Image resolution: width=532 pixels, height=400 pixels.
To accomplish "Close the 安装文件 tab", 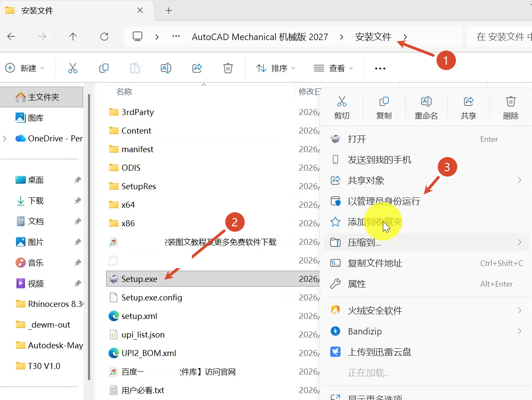I will click(140, 10).
